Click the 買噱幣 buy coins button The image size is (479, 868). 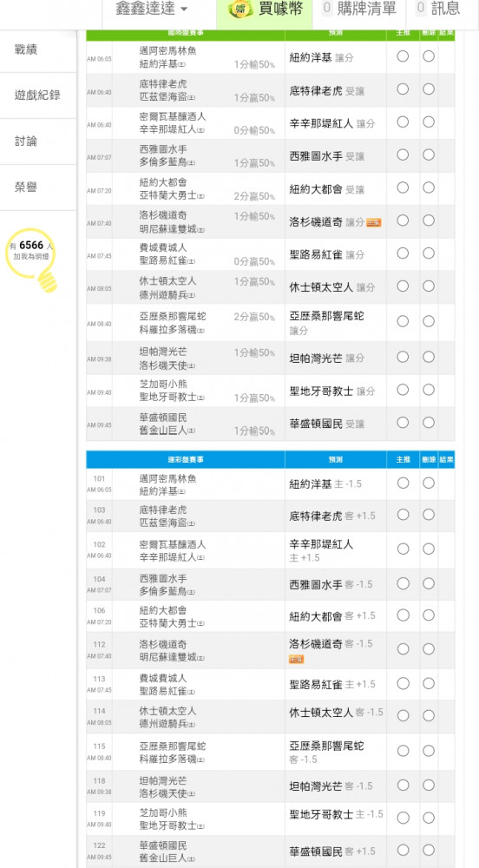(265, 9)
